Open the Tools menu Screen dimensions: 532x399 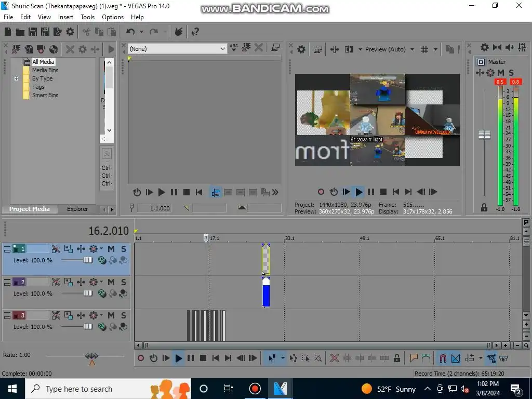tap(87, 17)
